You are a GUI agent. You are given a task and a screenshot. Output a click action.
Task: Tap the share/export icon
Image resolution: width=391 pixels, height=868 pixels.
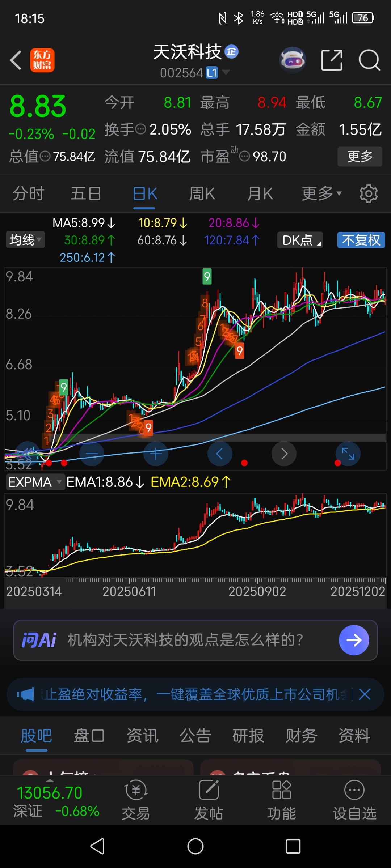(x=332, y=60)
